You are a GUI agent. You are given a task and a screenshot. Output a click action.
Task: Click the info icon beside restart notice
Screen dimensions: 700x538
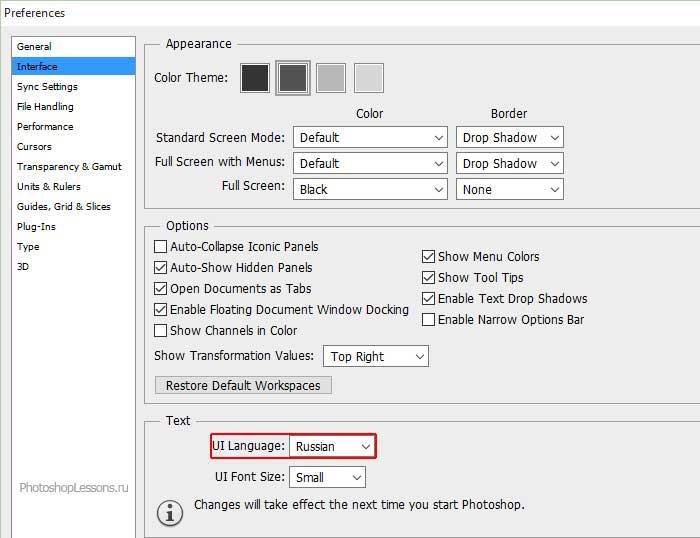[x=170, y=513]
